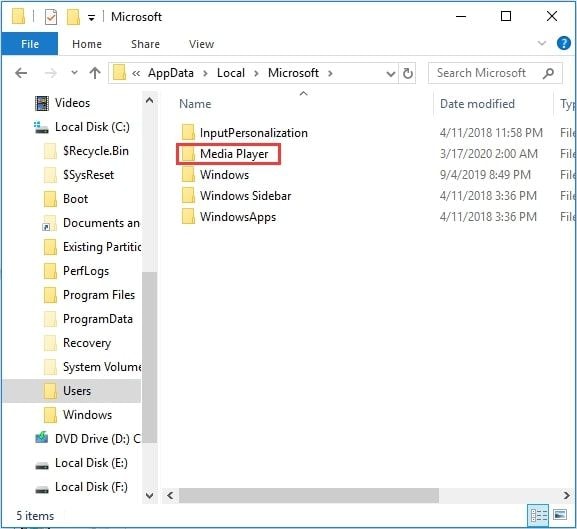This screenshot has height=529, width=577.
Task: Switch to the Home ribbon tab
Action: point(87,44)
